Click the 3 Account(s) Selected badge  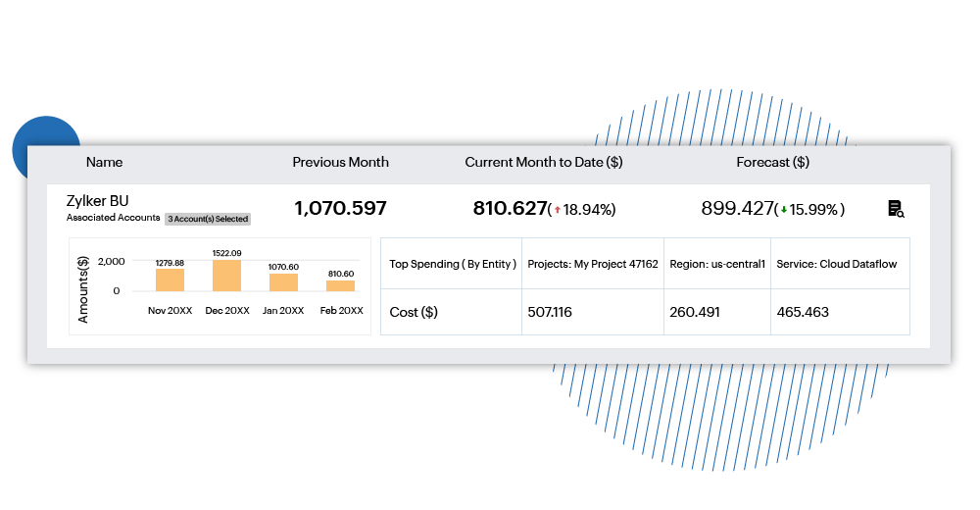[208, 219]
